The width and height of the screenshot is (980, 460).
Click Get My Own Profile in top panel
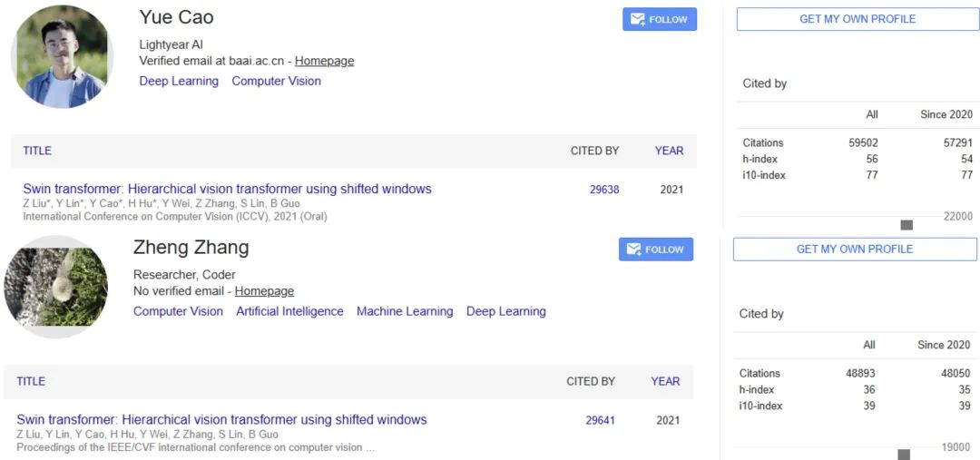(x=857, y=19)
